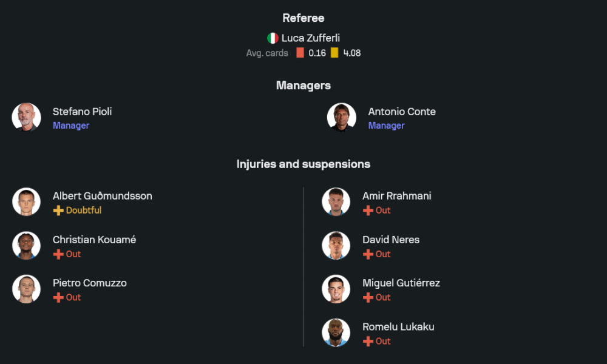
Task: Open the Antonio Conte name link
Action: (401, 112)
